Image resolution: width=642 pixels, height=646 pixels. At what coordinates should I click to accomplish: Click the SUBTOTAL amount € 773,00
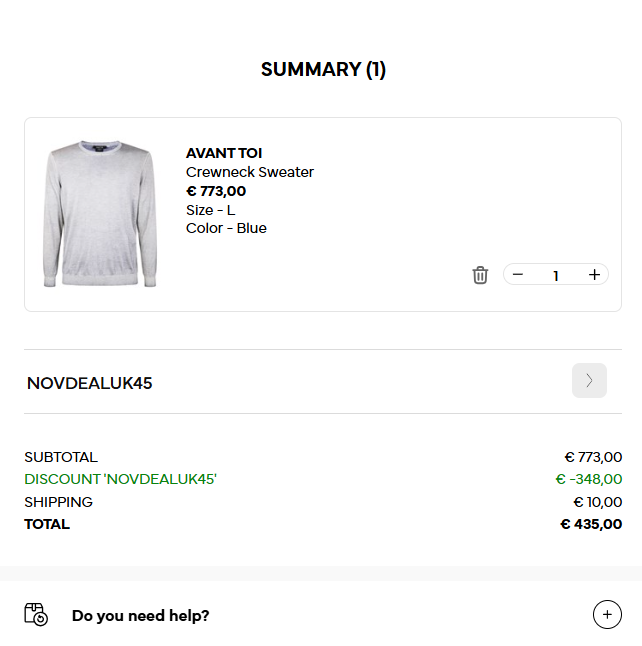tap(593, 457)
